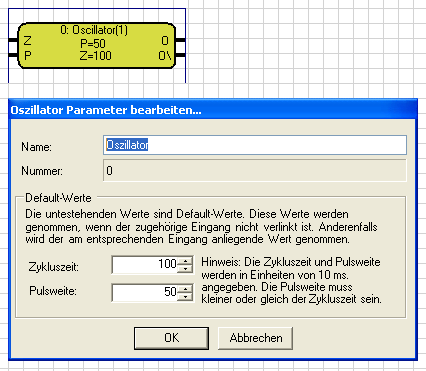426x371 pixels.
Task: Click the '0: Oscillator(1)' block title
Action: 94,30
